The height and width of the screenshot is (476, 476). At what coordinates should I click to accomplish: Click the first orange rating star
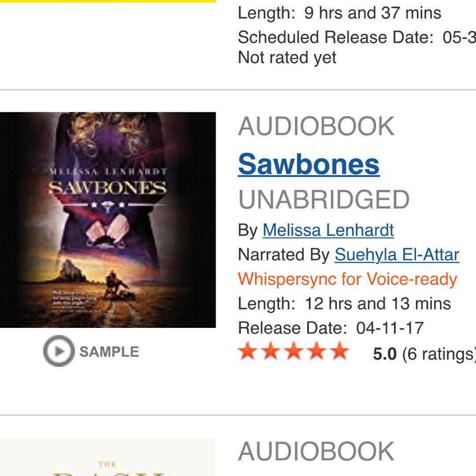pyautogui.click(x=248, y=352)
